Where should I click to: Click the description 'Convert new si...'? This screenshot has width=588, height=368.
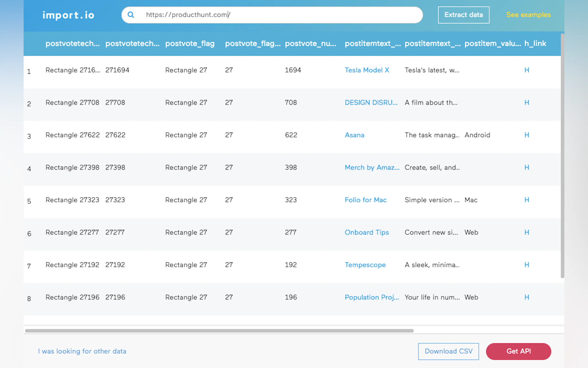pos(431,232)
